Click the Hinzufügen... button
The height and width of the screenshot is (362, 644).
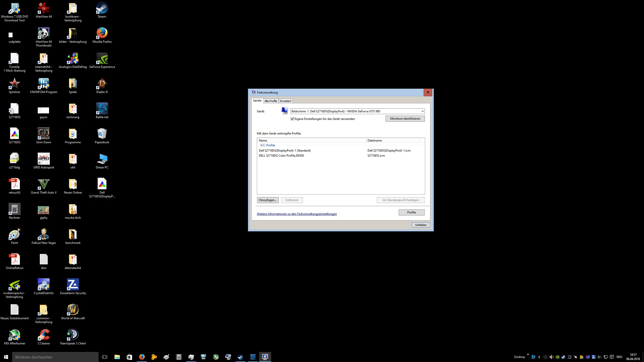tap(268, 200)
